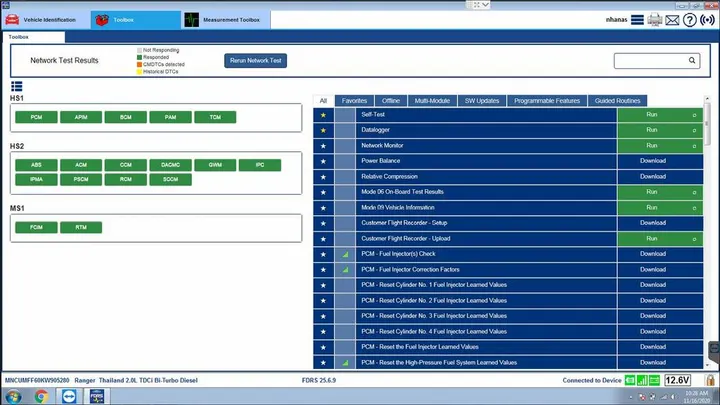Expand the Run option arrow for Mode 06 On-Board Test Results

click(694, 192)
